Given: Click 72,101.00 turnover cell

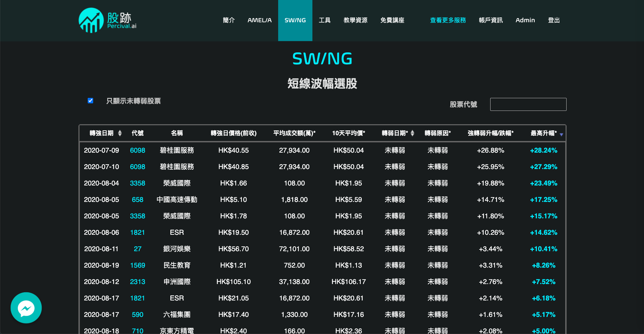Looking at the screenshot, I should click(294, 249).
